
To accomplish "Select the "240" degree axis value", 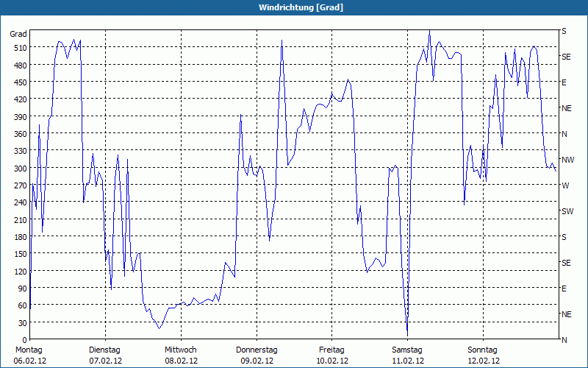I will [x=21, y=202].
